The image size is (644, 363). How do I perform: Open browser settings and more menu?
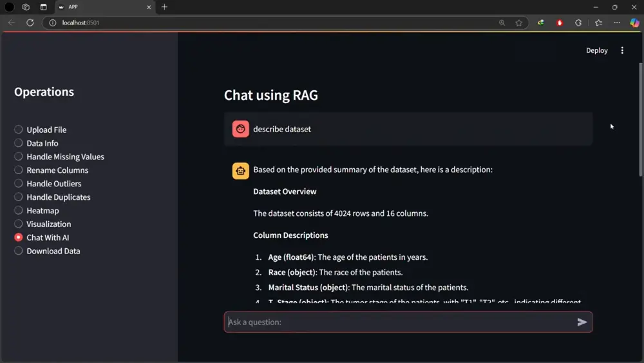tap(617, 23)
